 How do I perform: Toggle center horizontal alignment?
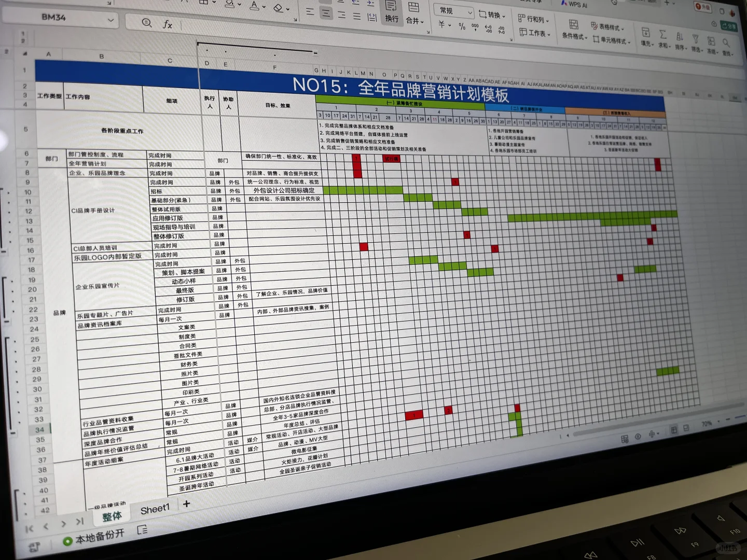click(x=326, y=12)
